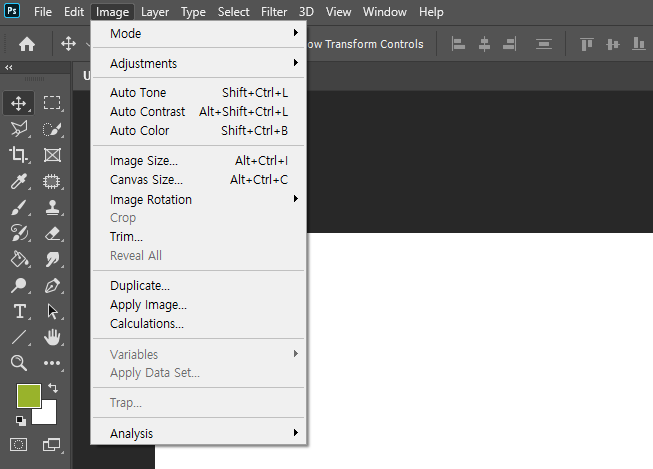Screen dimensions: 653x469
Task: Open the Edit menu
Action: tap(74, 12)
